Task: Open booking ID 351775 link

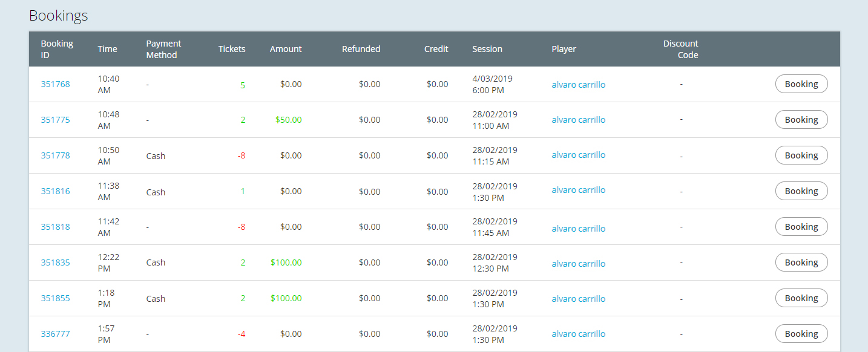Action: [x=55, y=120]
